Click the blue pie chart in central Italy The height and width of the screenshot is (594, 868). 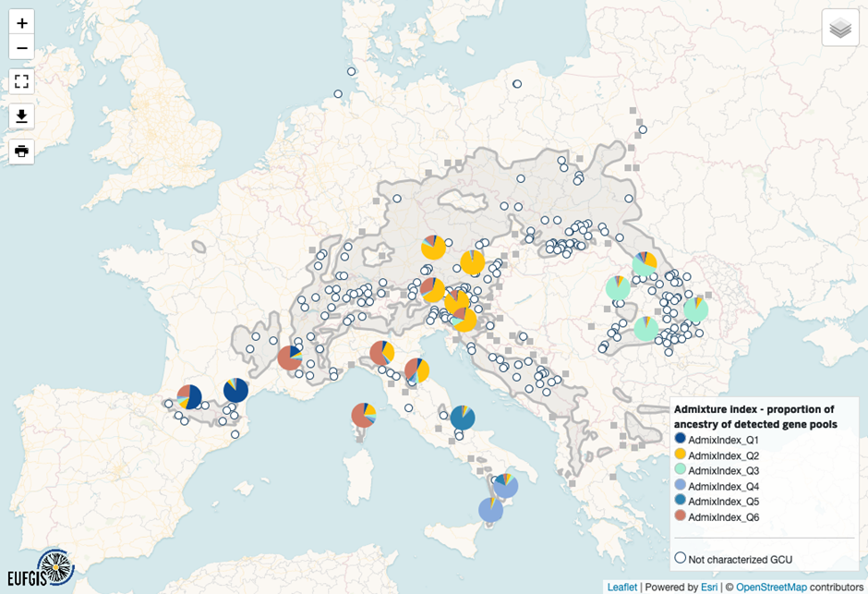point(463,418)
